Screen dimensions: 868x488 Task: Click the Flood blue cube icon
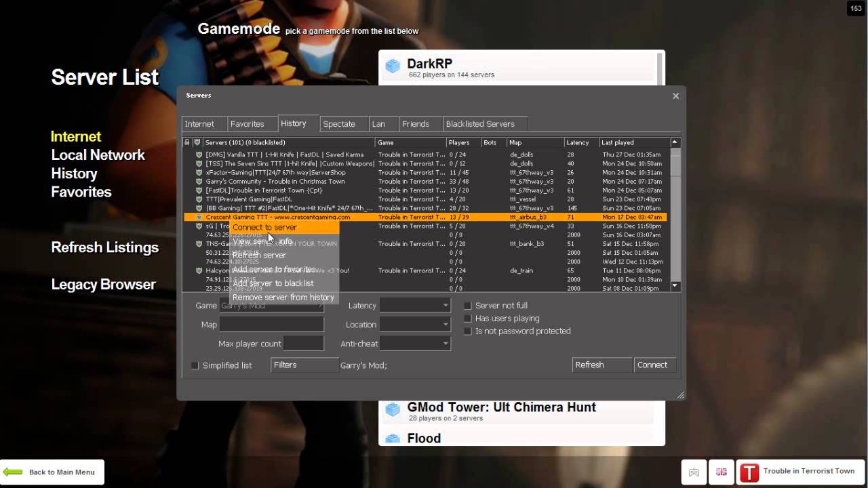(x=393, y=439)
